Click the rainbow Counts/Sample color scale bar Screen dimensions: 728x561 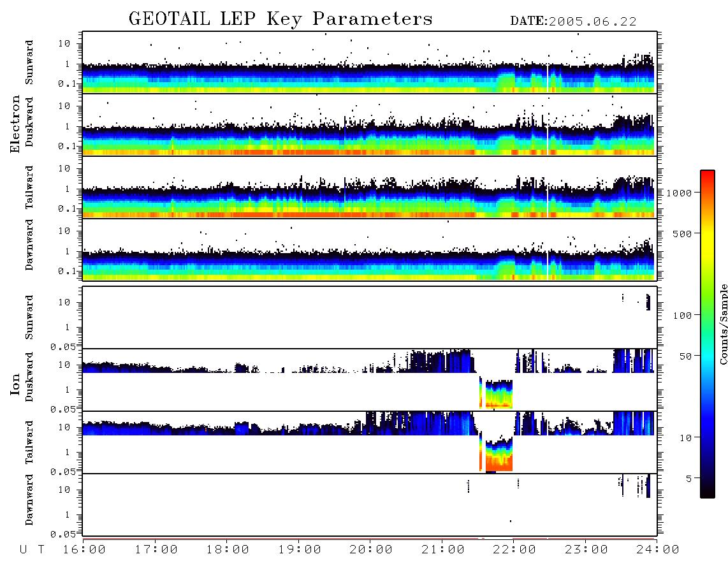click(708, 334)
